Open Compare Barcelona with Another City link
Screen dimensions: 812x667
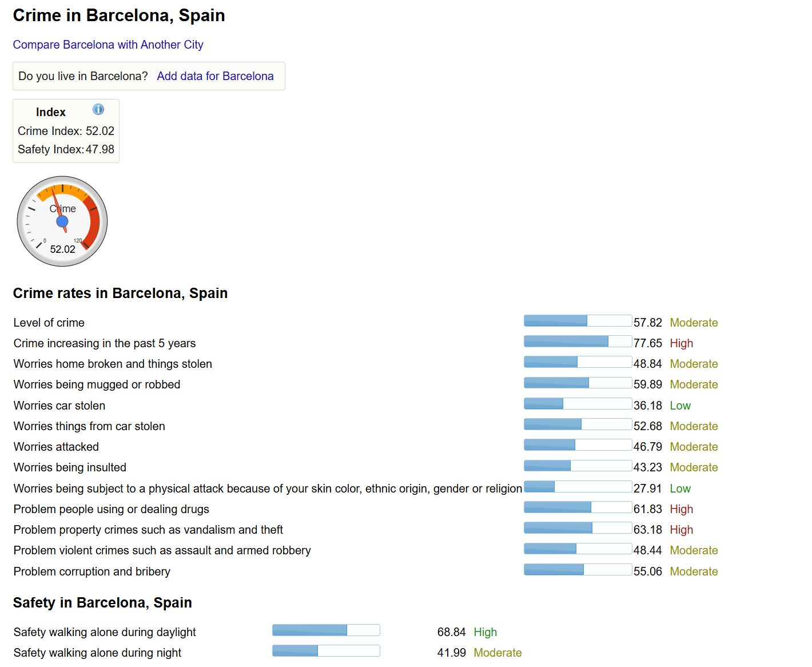(108, 45)
